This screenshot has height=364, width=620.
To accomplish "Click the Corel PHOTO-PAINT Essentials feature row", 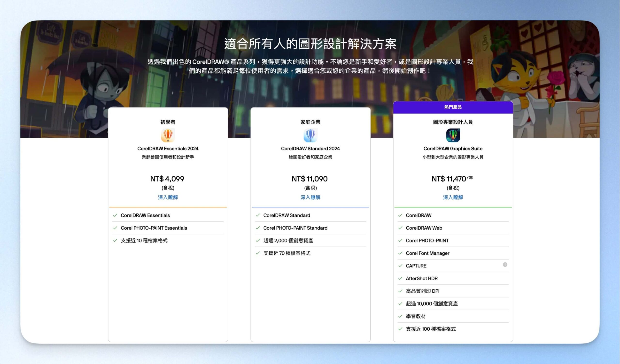I will (x=168, y=228).
